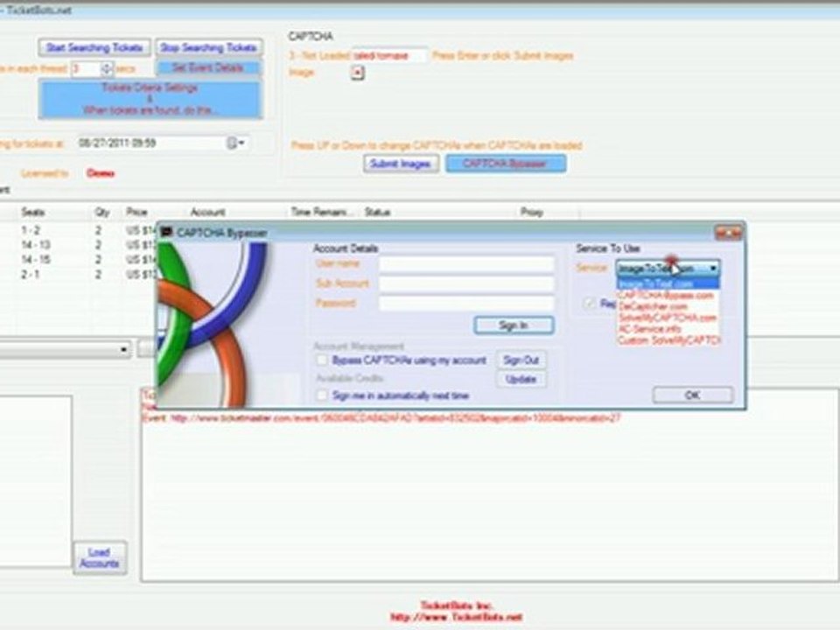Click the Update credits button
This screenshot has height=630, width=840.
point(521,379)
